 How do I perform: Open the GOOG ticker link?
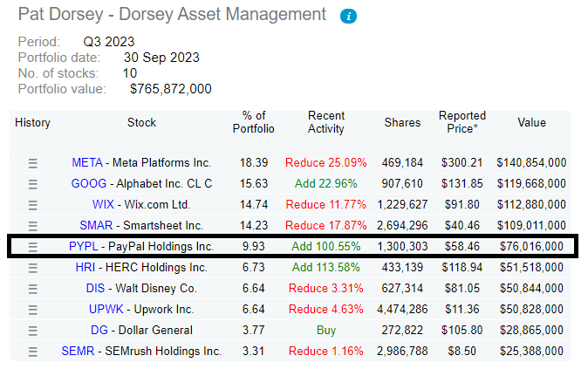tap(88, 183)
